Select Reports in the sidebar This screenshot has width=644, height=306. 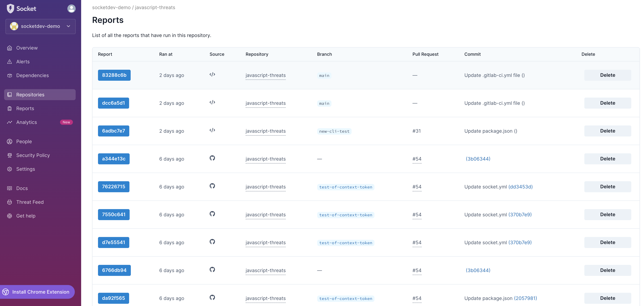point(40,108)
